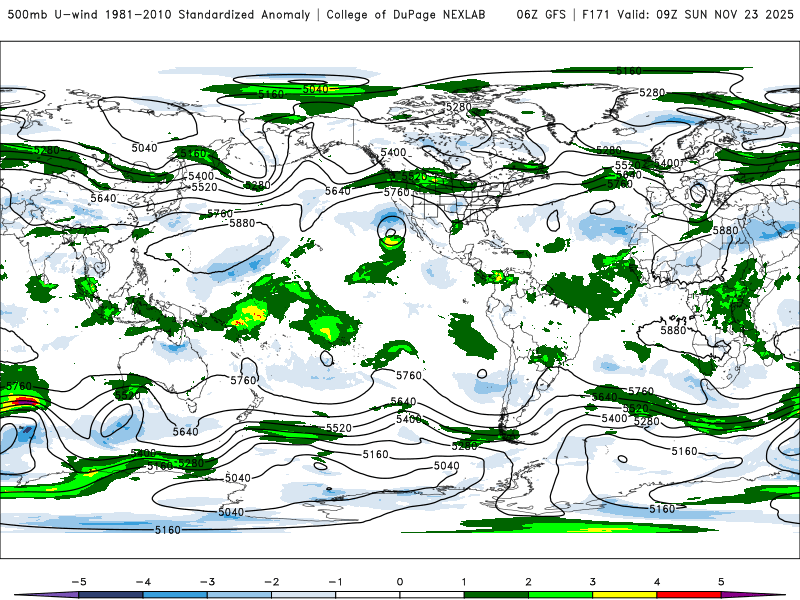Click the 'F171' forecast hour text

[595, 15]
